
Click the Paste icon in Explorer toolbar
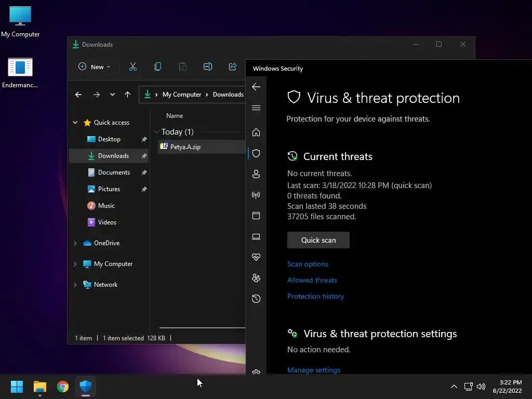point(183,67)
